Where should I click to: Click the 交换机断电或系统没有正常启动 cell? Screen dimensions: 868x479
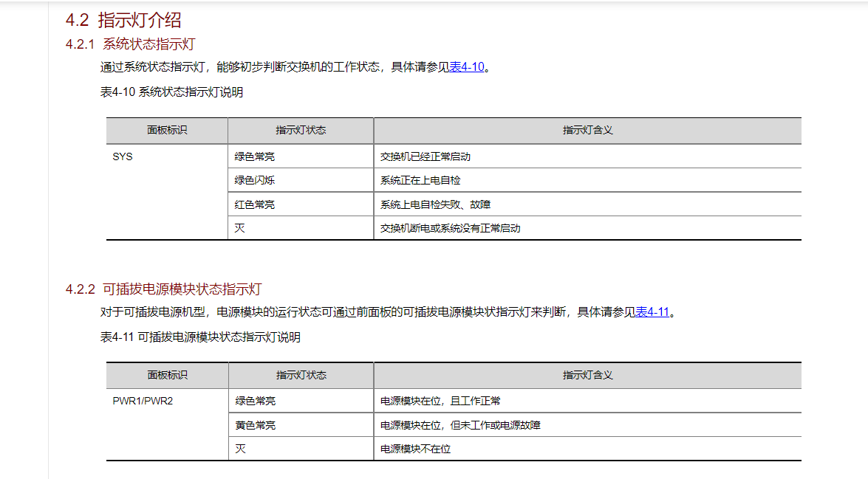(x=588, y=228)
